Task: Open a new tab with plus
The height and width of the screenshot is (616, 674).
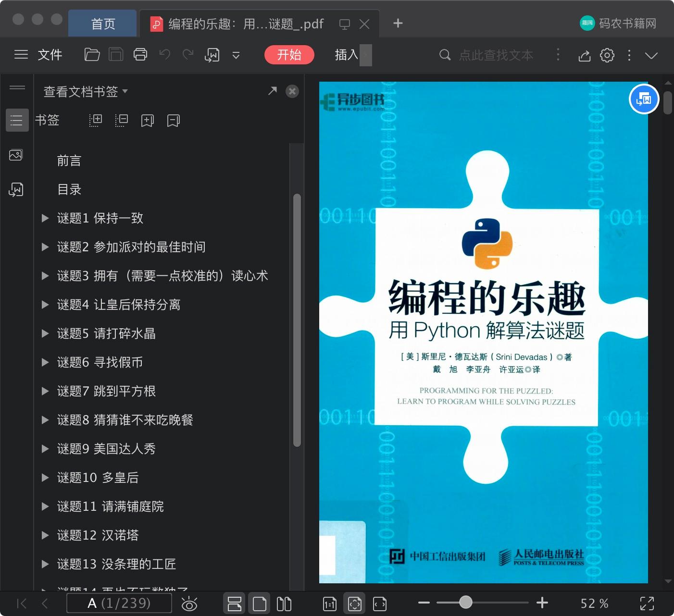Action: click(398, 23)
